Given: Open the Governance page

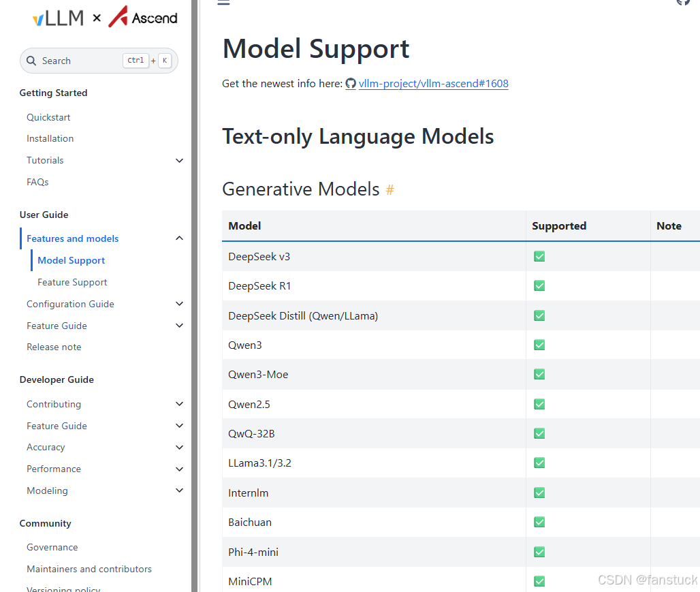Looking at the screenshot, I should tap(52, 547).
